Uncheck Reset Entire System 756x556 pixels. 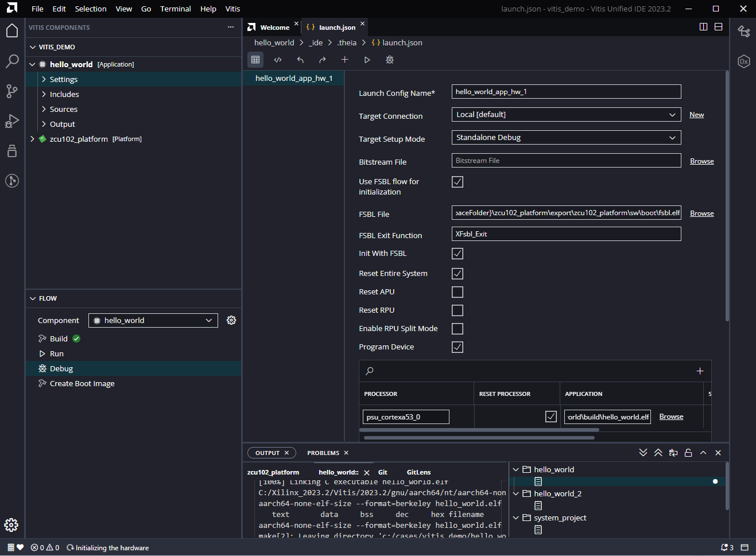458,274
